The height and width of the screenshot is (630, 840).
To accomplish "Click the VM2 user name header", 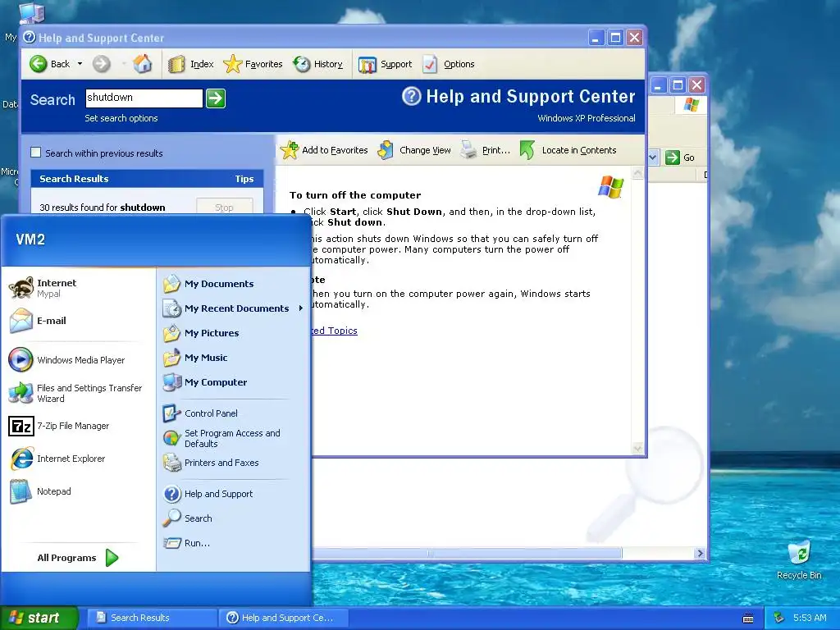I will (x=30, y=240).
